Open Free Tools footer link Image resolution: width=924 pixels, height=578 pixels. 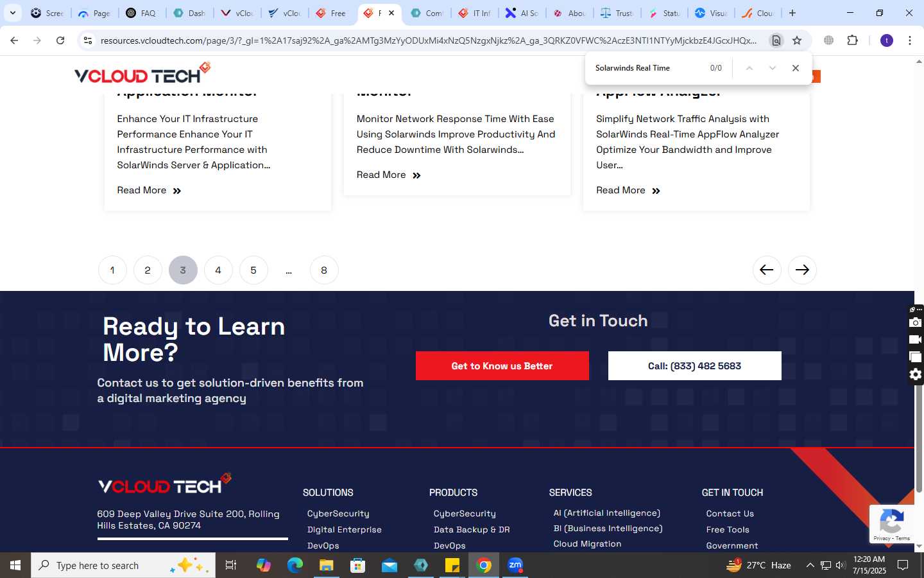pos(728,530)
